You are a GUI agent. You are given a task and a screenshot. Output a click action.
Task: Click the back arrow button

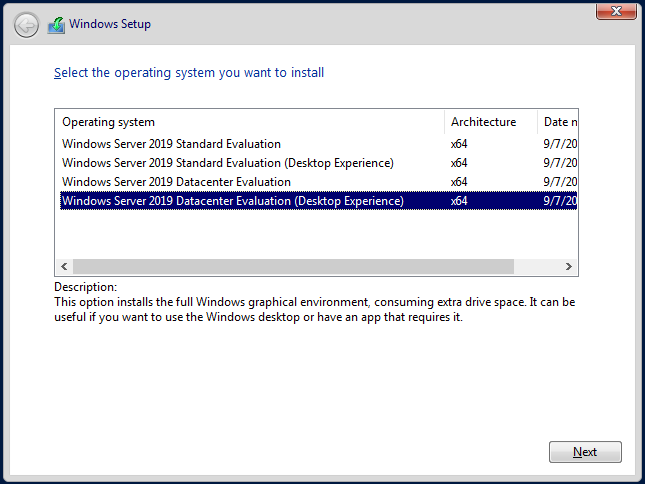[x=26, y=25]
